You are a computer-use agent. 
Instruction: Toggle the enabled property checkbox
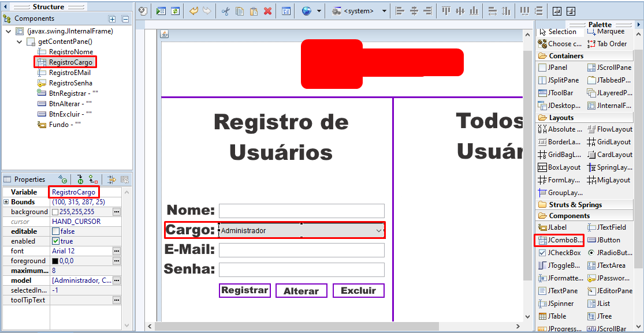tap(55, 241)
